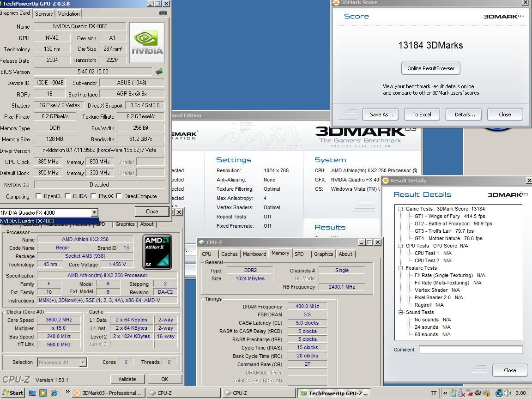Screen dimensions: 532x399
Task: Collapse the Feature Tests tree node
Action: [x=401, y=268]
